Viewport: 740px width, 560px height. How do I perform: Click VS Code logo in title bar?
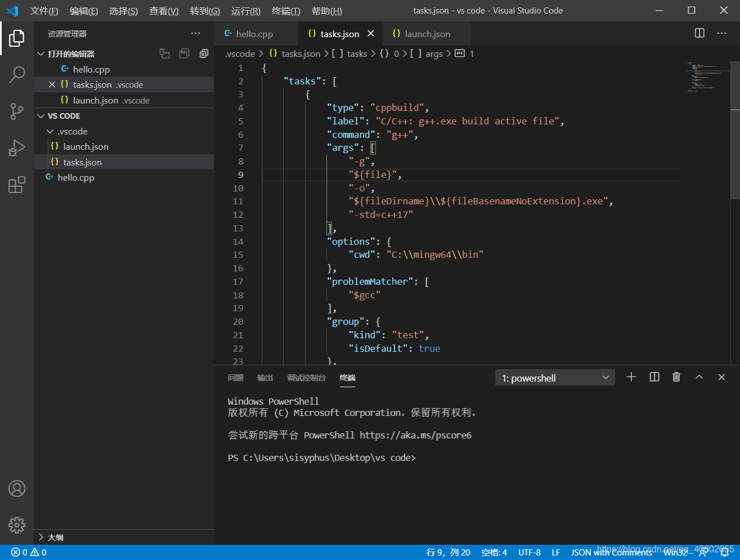(x=12, y=11)
